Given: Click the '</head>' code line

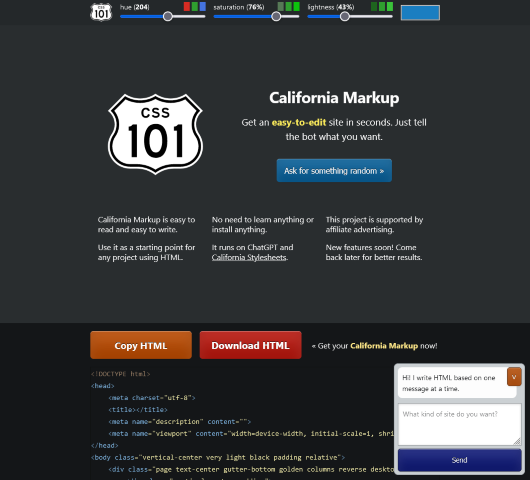Looking at the screenshot, I should [105, 446].
